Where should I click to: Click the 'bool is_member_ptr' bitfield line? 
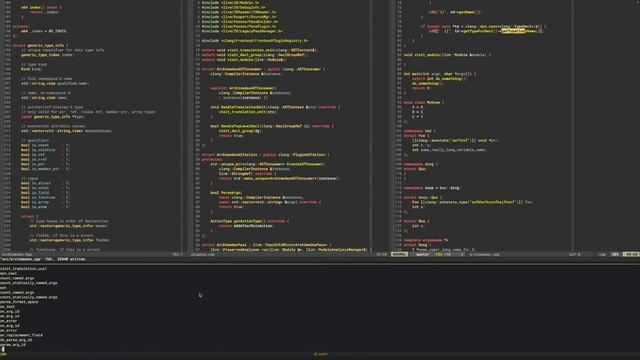click(45, 169)
